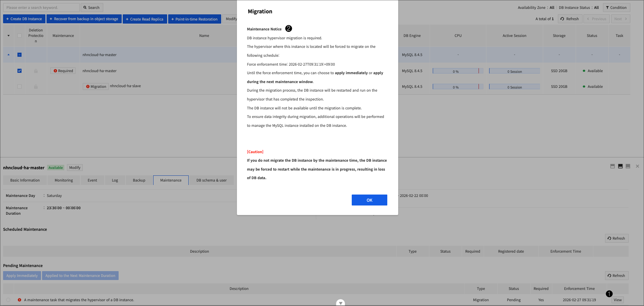Image resolution: width=644 pixels, height=306 pixels.
Task: Set detail panel to half-height layout icon
Action: point(620,166)
